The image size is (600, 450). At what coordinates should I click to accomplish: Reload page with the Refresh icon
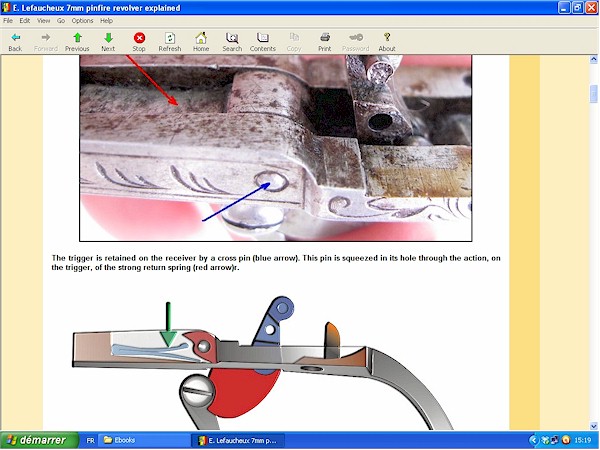(x=170, y=38)
